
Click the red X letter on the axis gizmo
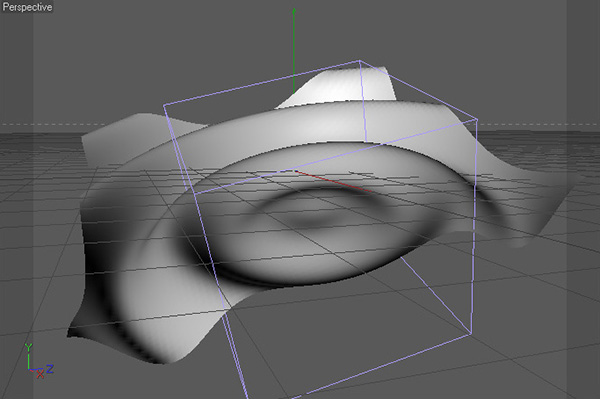pyautogui.click(x=40, y=375)
